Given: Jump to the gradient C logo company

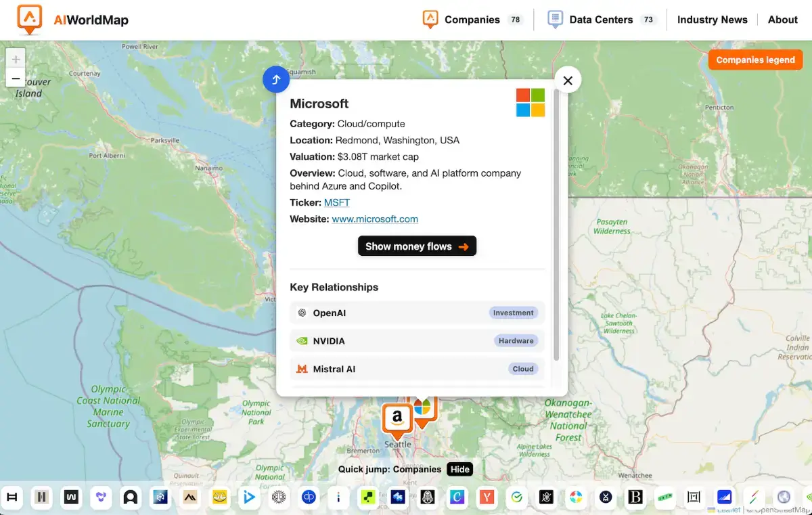Looking at the screenshot, I should 457,497.
